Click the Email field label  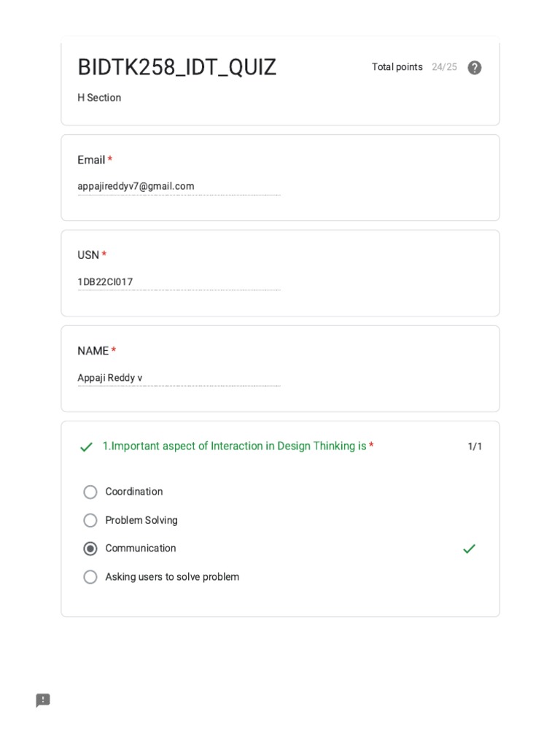pyautogui.click(x=91, y=160)
